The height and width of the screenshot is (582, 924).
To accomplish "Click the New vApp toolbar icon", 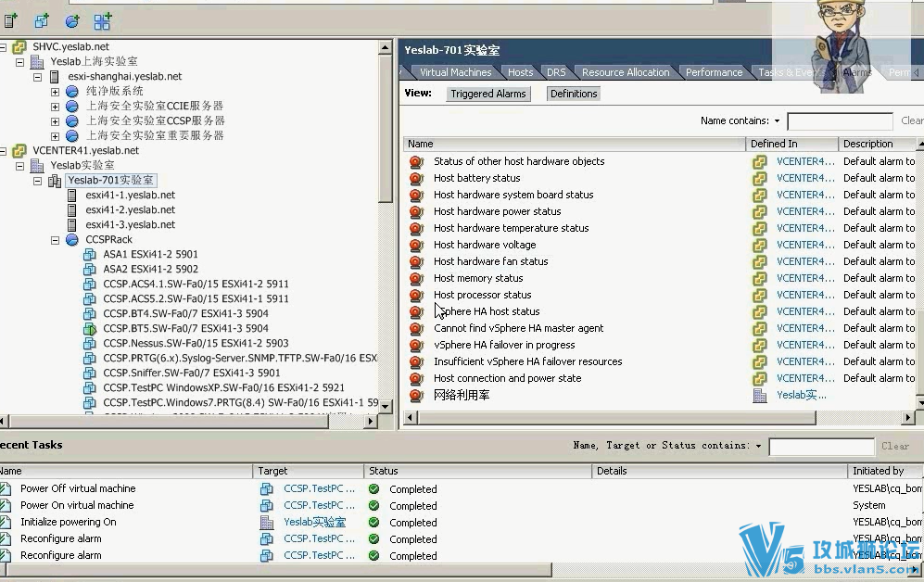I will (x=102, y=19).
